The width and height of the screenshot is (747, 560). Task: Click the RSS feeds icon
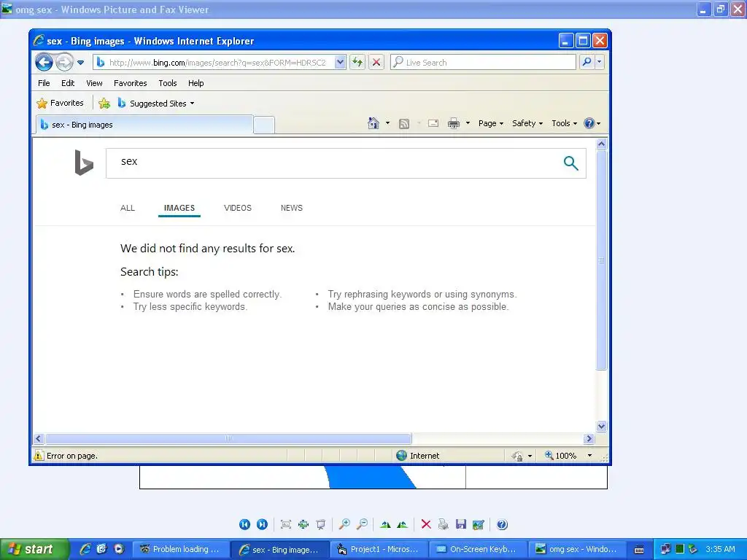(x=404, y=124)
